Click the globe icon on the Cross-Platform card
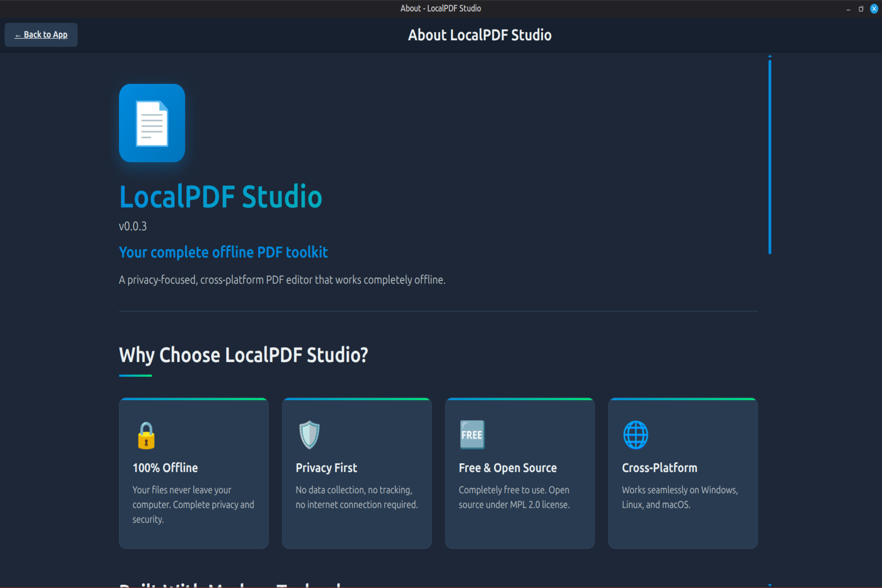Screen dimensions: 882x588 click(x=635, y=435)
